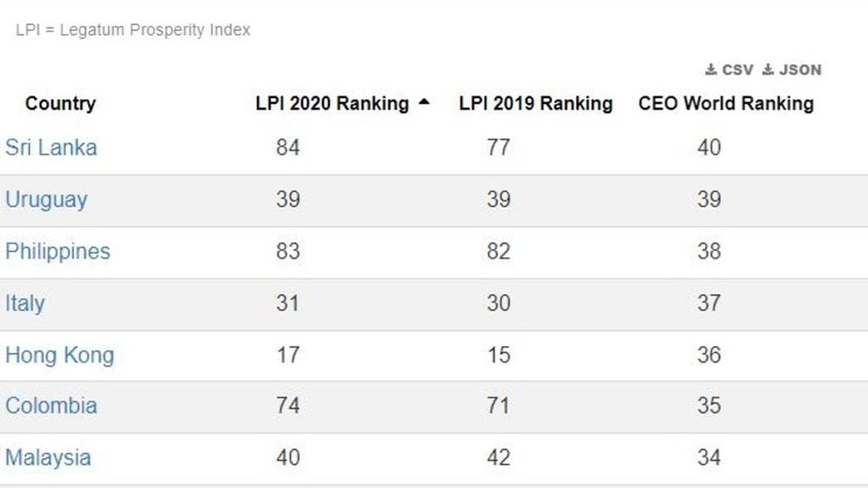Open the Sri Lanka country link

click(51, 147)
